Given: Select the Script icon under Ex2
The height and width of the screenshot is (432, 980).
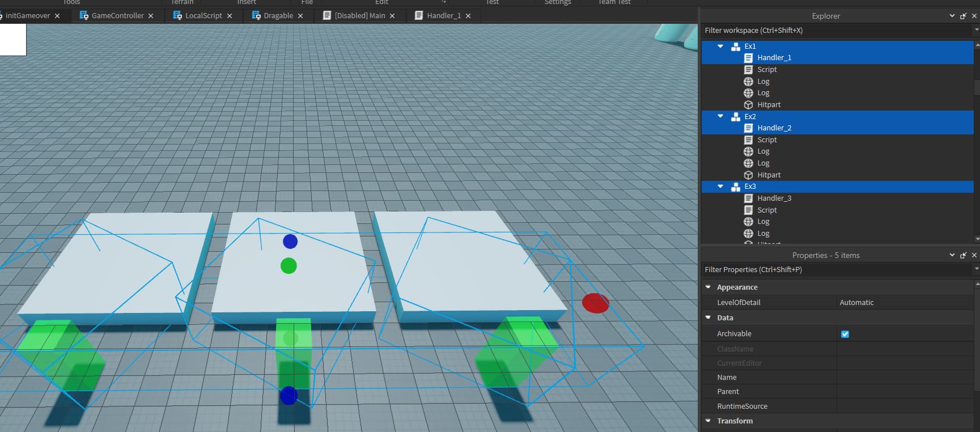Looking at the screenshot, I should [x=748, y=140].
